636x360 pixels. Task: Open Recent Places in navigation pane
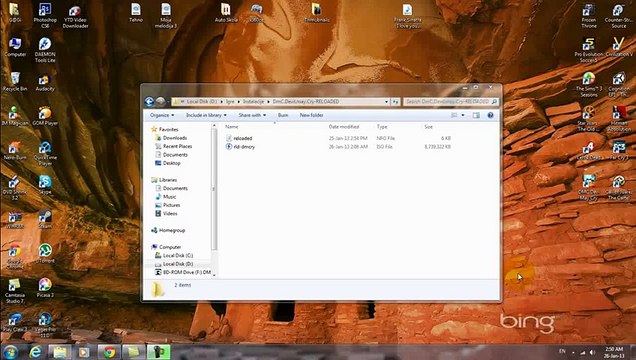(177, 146)
